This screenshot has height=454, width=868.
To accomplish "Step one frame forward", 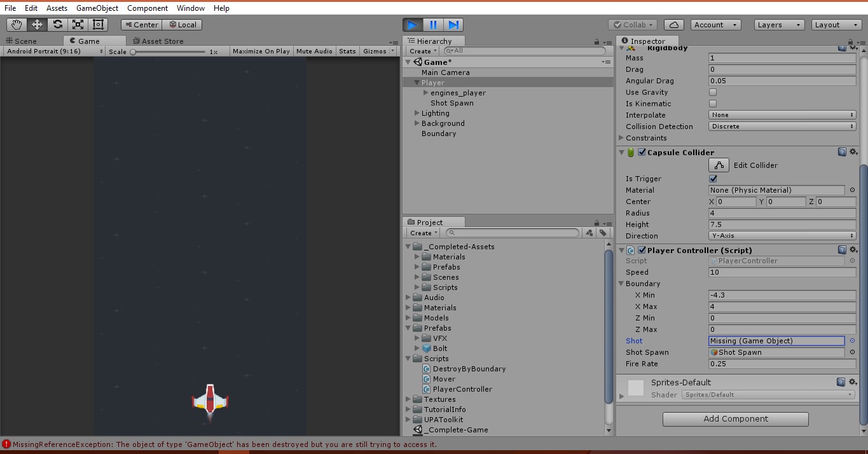I will [453, 24].
